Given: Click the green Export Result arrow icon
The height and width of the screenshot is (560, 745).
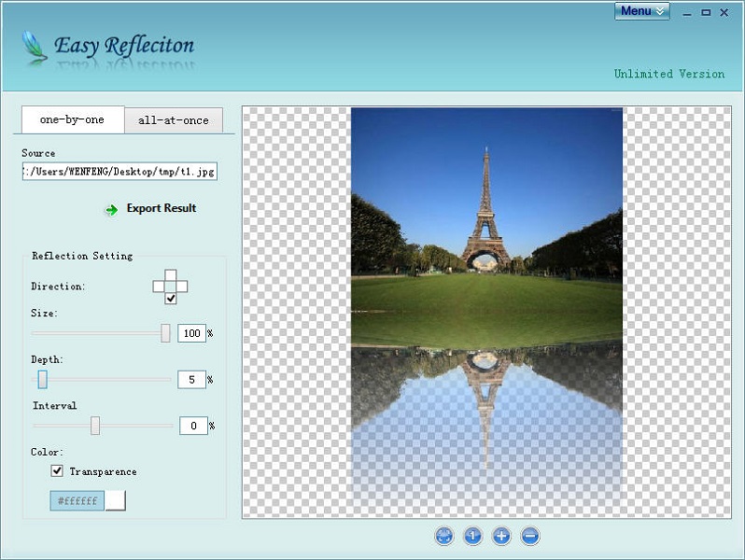Looking at the screenshot, I should pyautogui.click(x=112, y=209).
